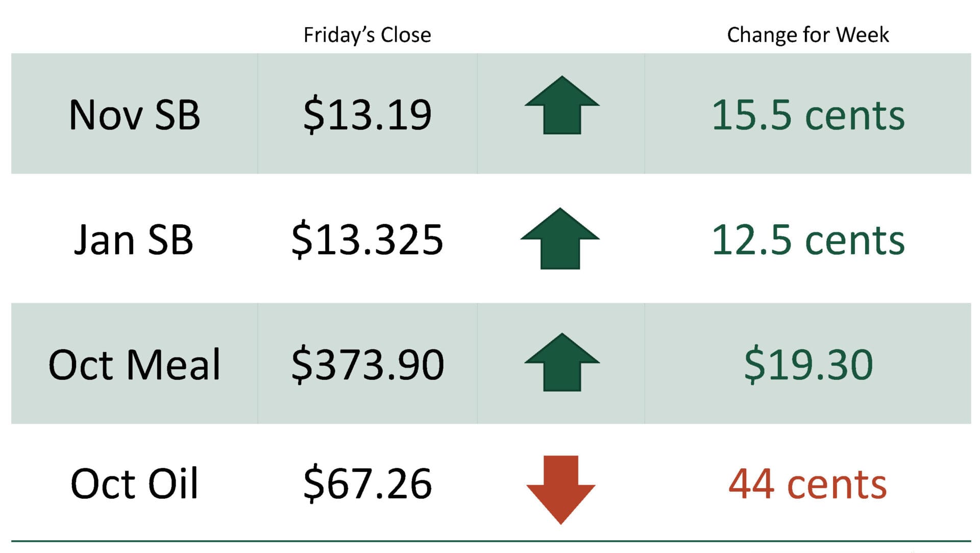The height and width of the screenshot is (553, 980).
Task: Select the Jan SB row label
Action: [x=134, y=240]
